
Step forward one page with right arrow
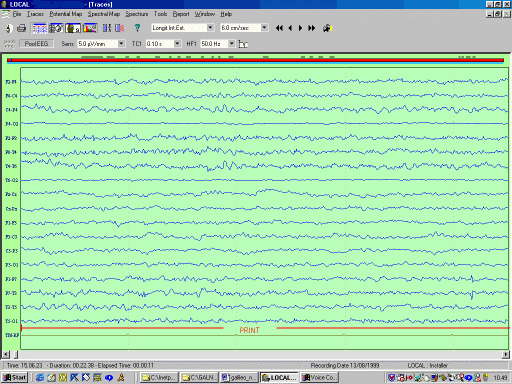(x=300, y=28)
